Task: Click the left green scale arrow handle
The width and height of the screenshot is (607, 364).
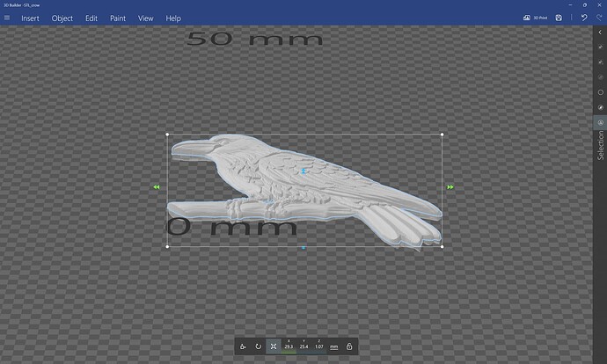Action: pyautogui.click(x=156, y=187)
